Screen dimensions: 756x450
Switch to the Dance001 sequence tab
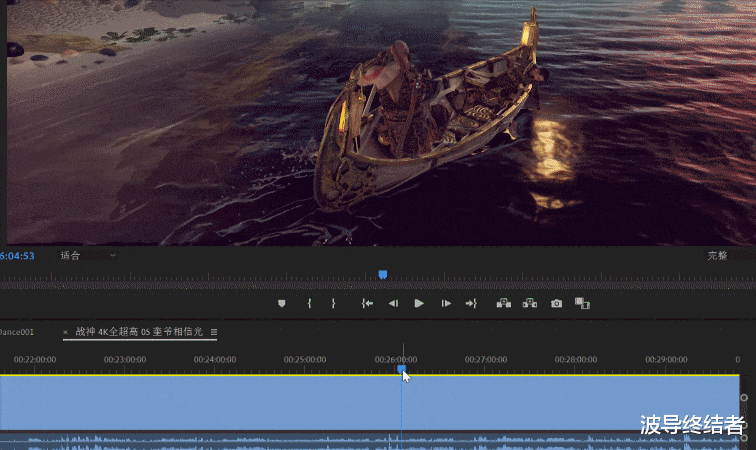[x=16, y=332]
